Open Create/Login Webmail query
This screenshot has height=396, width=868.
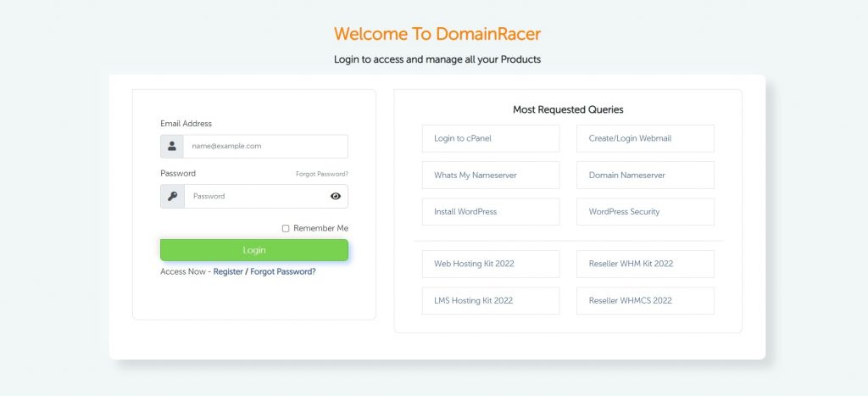click(645, 138)
